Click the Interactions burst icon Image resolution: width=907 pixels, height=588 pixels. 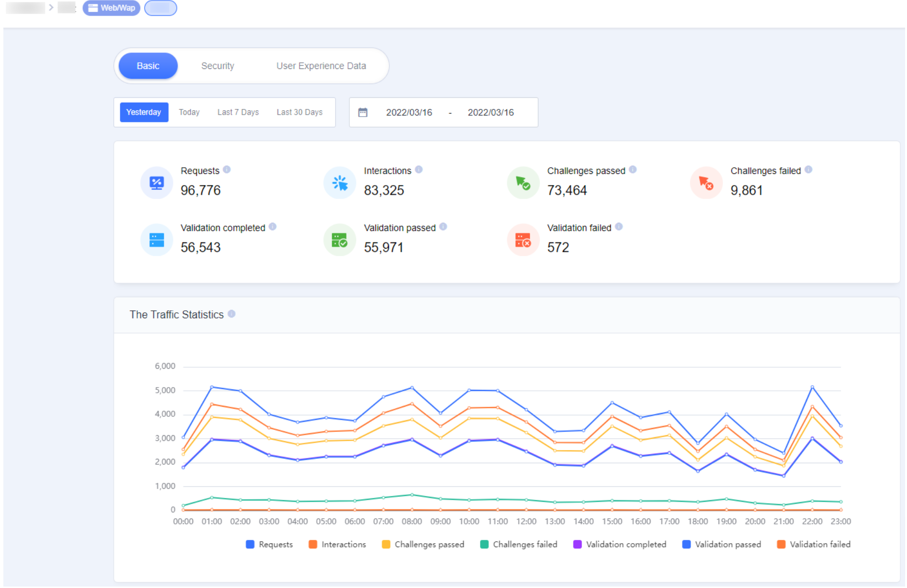click(339, 183)
